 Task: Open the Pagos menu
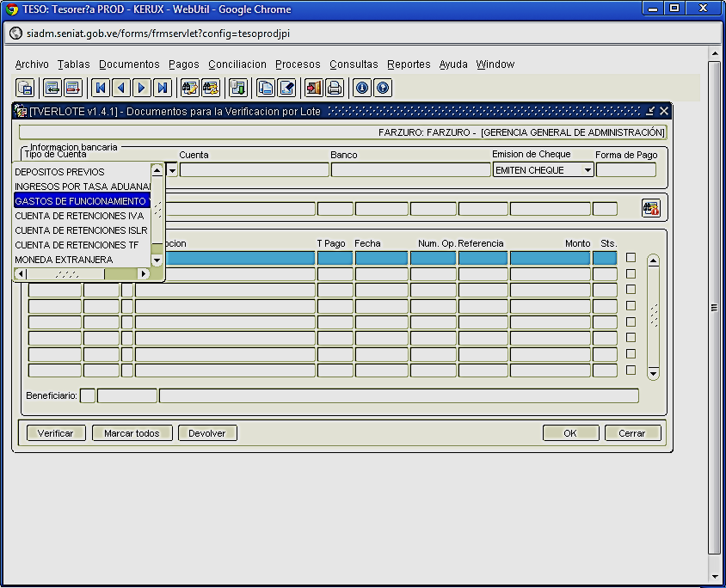[184, 64]
